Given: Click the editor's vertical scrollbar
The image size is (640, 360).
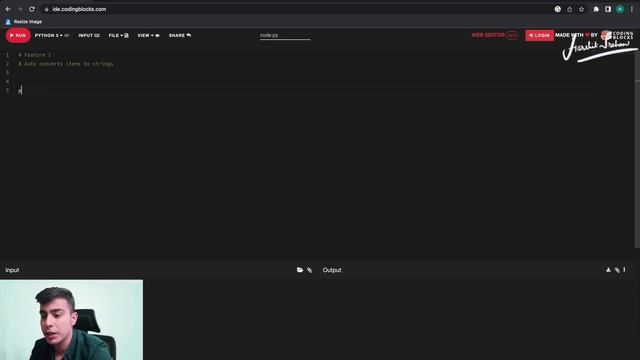Looking at the screenshot, I should [637, 149].
